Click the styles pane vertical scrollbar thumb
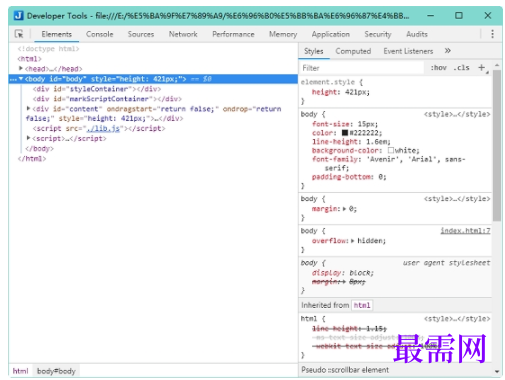The image size is (505, 380). click(497, 145)
